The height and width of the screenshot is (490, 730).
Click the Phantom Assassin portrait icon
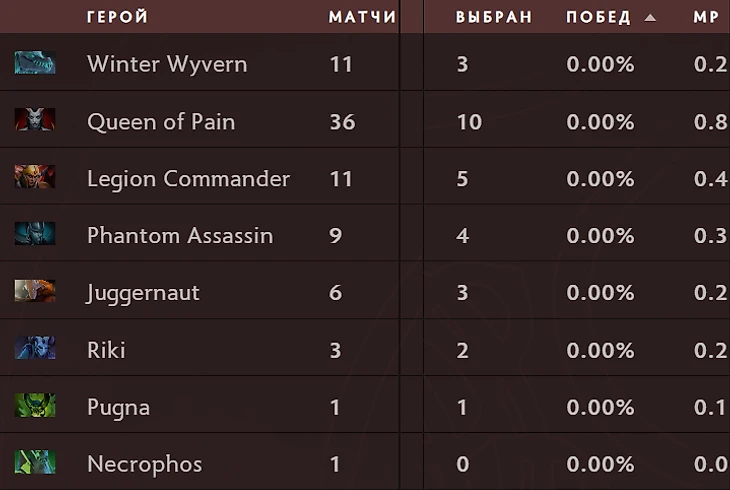[x=35, y=234]
